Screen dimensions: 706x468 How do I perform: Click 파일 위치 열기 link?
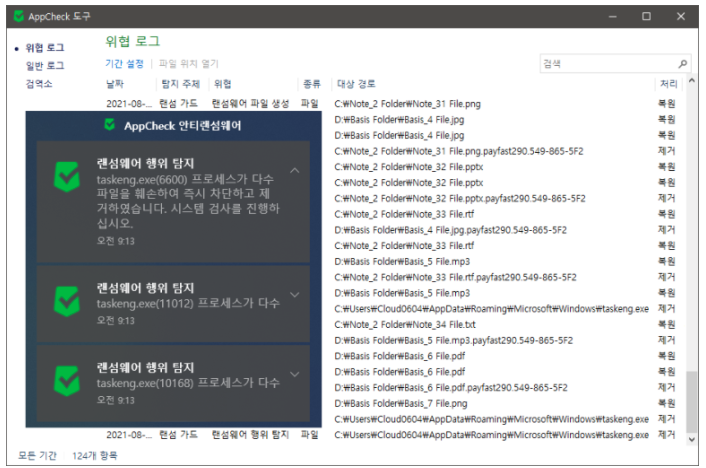(189, 64)
